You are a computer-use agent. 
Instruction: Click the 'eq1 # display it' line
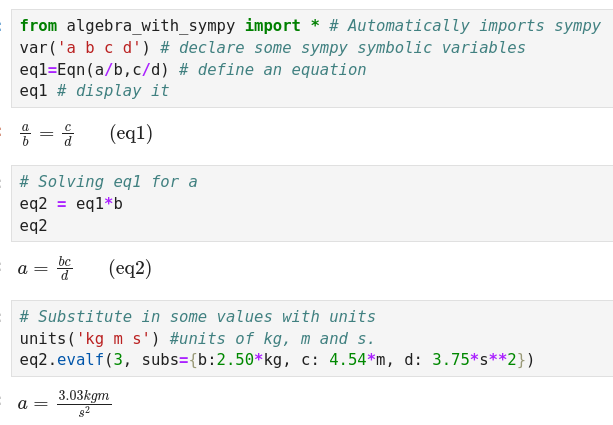point(94,91)
